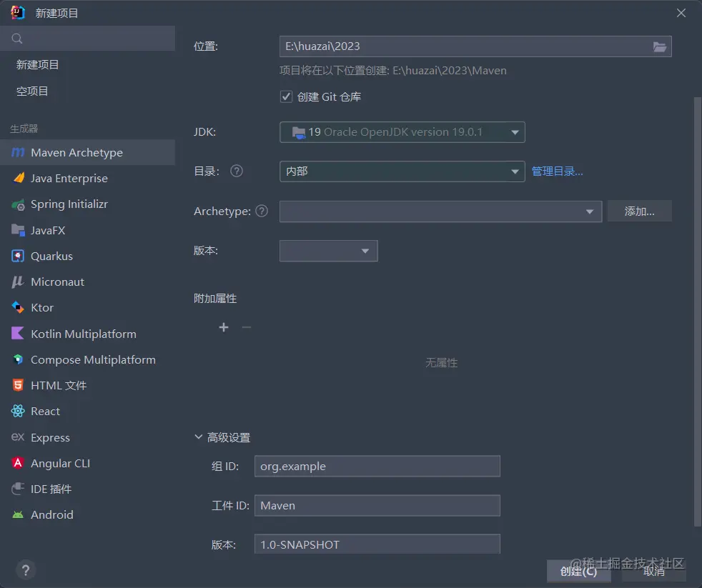Click the search magnifier icon

[x=17, y=39]
